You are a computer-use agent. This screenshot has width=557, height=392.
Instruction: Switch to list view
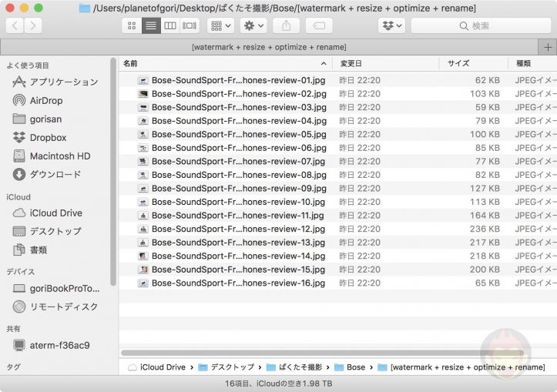tap(151, 25)
